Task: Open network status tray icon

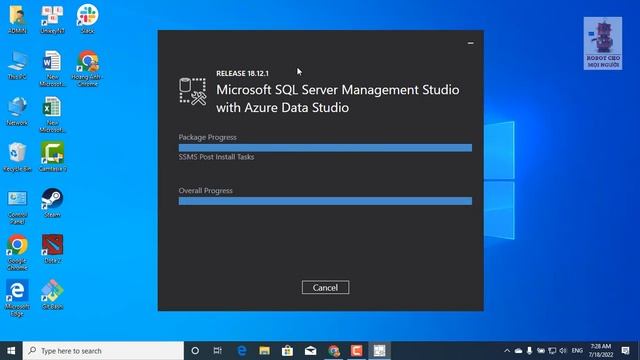Action: pyautogui.click(x=552, y=351)
